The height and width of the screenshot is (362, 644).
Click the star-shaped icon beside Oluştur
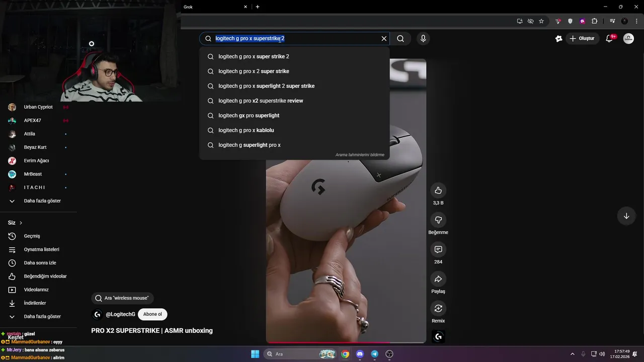pos(558,38)
